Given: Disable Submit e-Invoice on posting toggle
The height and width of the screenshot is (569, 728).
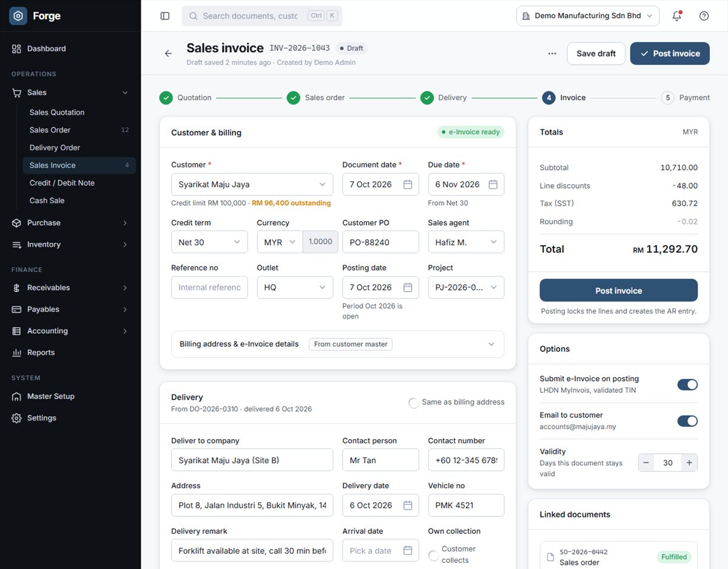Looking at the screenshot, I should click(687, 385).
